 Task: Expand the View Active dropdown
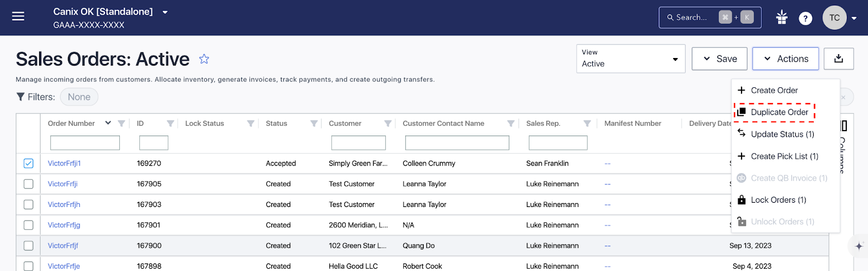click(630, 59)
